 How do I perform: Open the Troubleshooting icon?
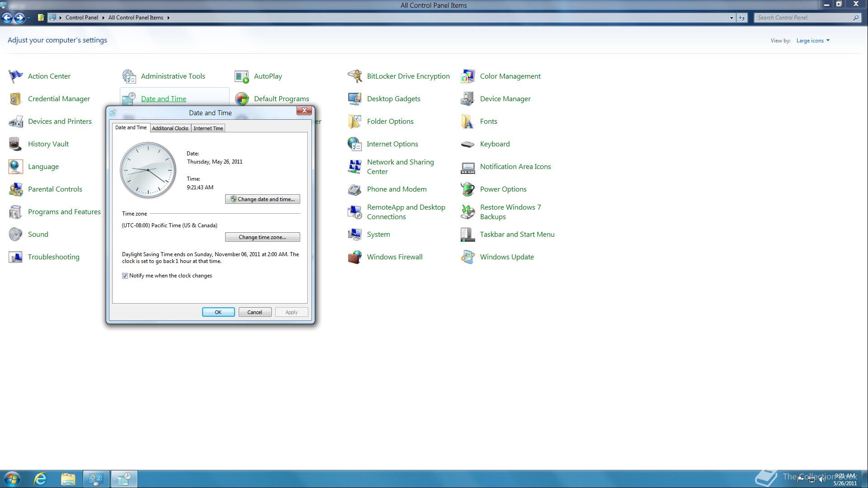(x=15, y=257)
